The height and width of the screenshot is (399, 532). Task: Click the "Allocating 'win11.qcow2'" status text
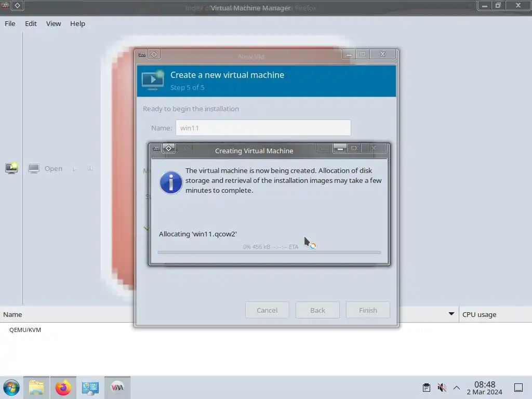198,234
